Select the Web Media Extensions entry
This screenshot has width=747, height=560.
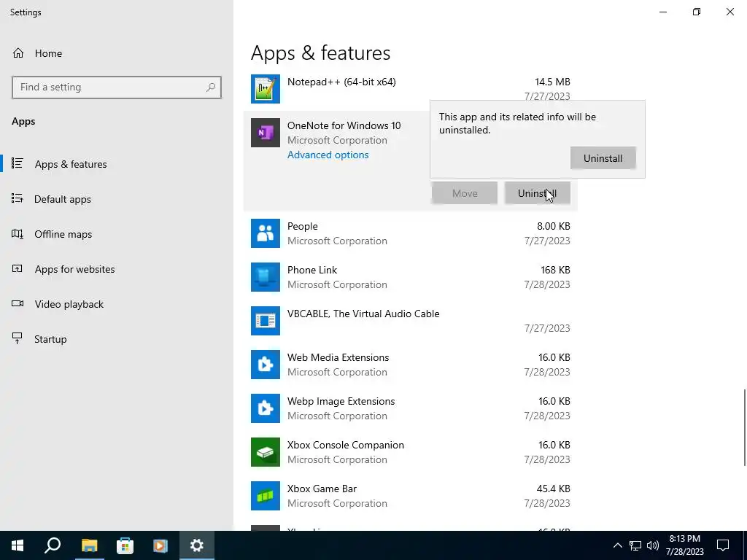[x=411, y=365]
